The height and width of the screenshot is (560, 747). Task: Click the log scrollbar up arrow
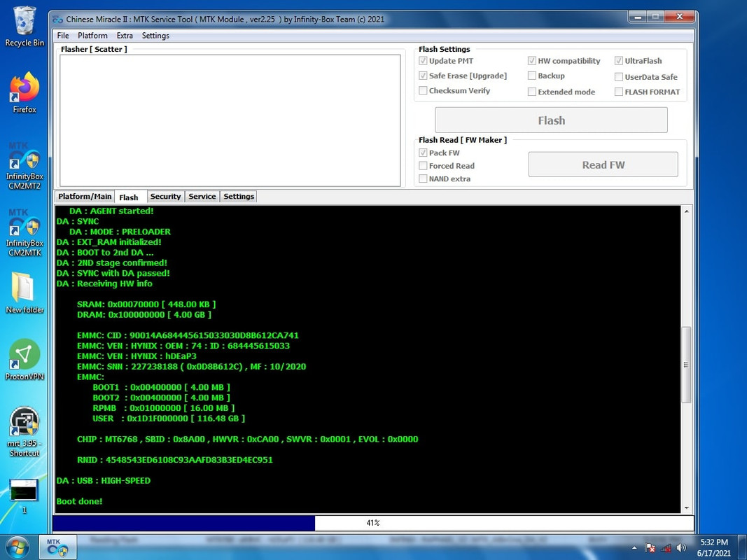pyautogui.click(x=687, y=211)
